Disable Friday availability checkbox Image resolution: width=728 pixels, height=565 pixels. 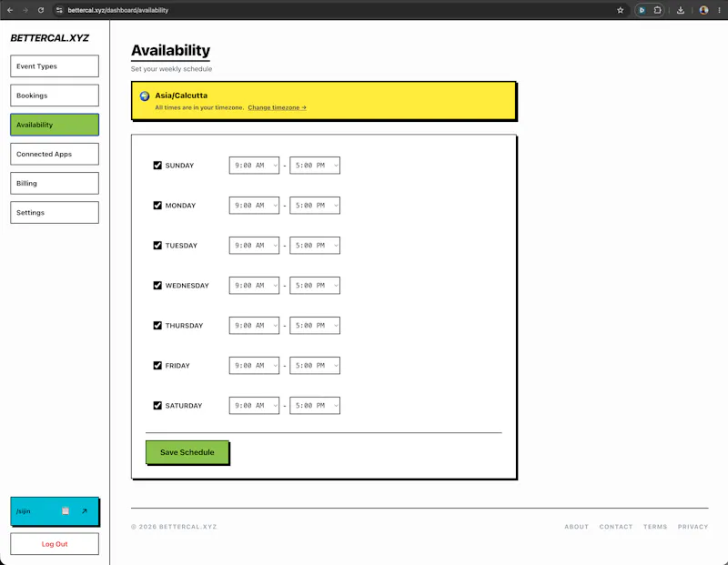157,366
